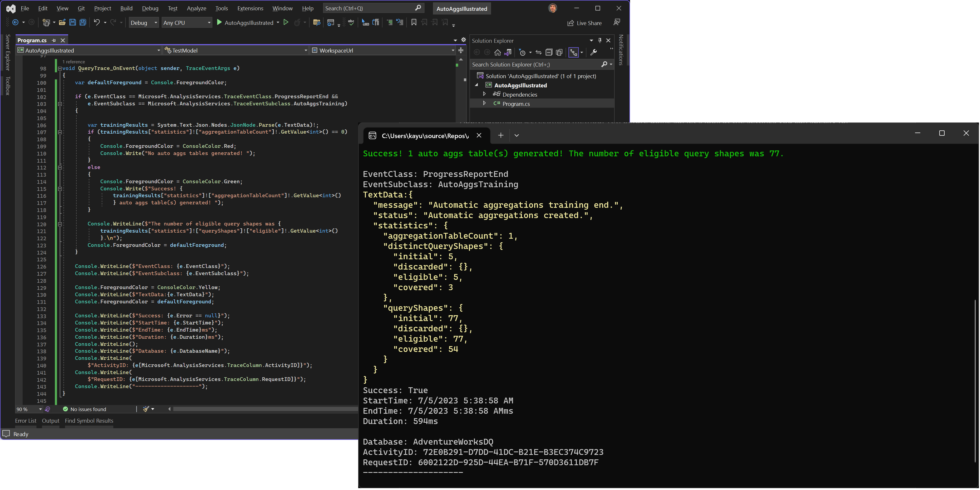
Task: Undo the last edit using Undo icon
Action: click(x=97, y=22)
